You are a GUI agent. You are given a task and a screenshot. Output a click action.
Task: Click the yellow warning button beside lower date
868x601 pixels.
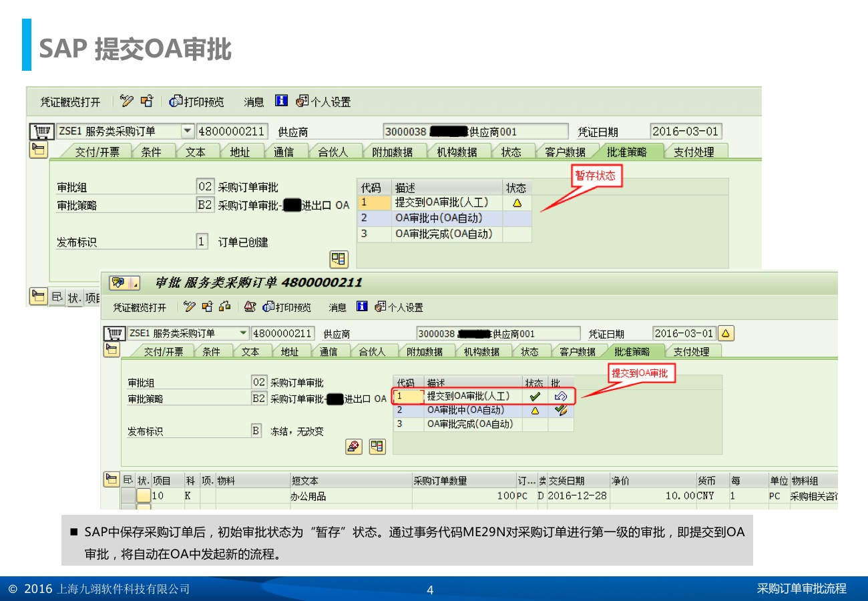726,333
